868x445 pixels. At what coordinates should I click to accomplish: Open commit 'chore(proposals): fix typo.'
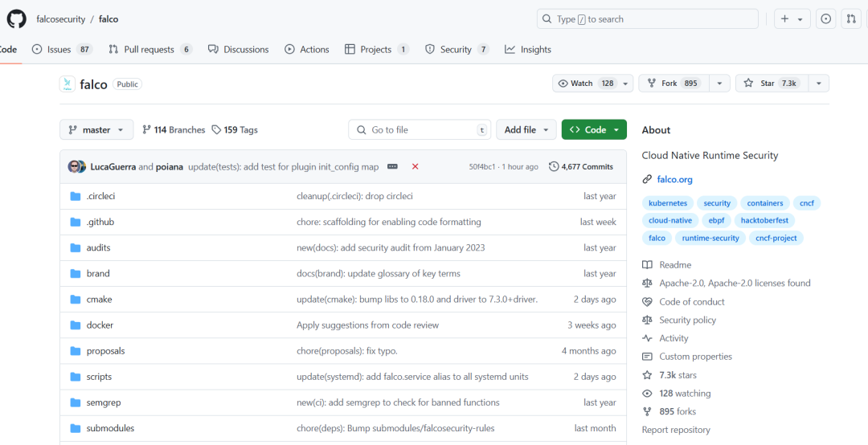tap(347, 351)
